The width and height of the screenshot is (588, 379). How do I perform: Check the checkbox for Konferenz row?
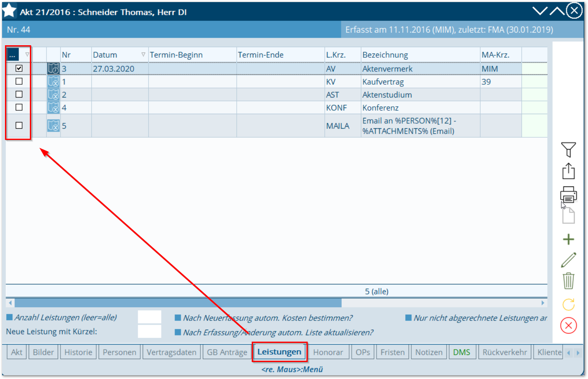[x=19, y=107]
